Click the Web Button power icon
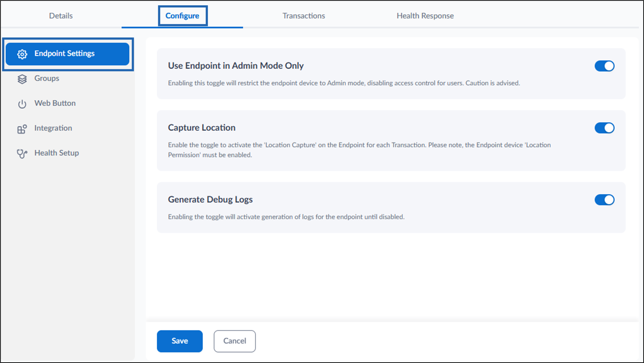The height and width of the screenshot is (363, 644). (22, 104)
